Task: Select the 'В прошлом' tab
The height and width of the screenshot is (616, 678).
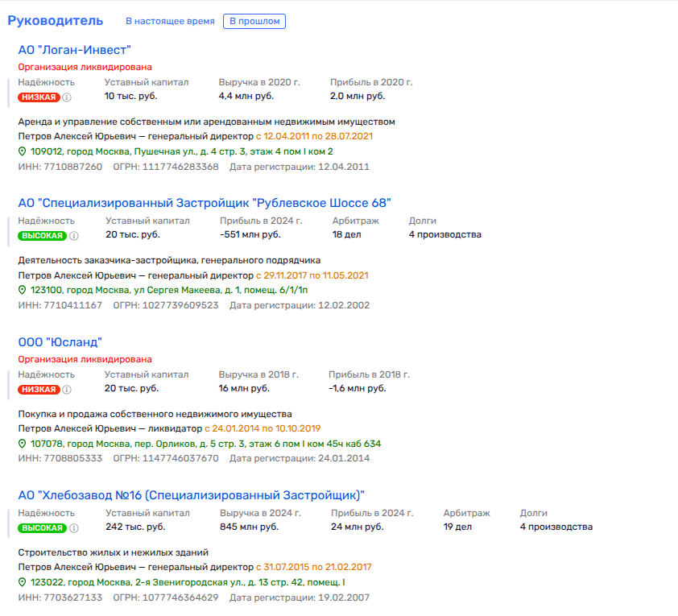Action: [254, 21]
